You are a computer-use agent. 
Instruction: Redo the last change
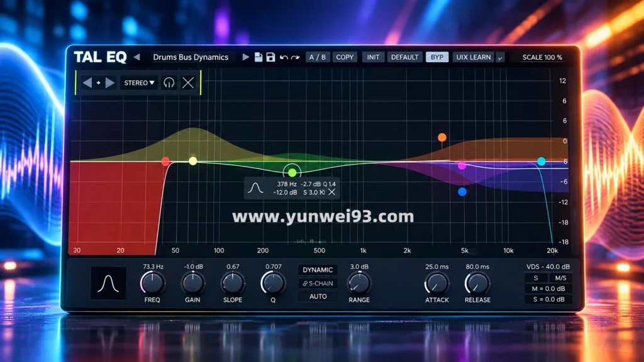coord(296,57)
